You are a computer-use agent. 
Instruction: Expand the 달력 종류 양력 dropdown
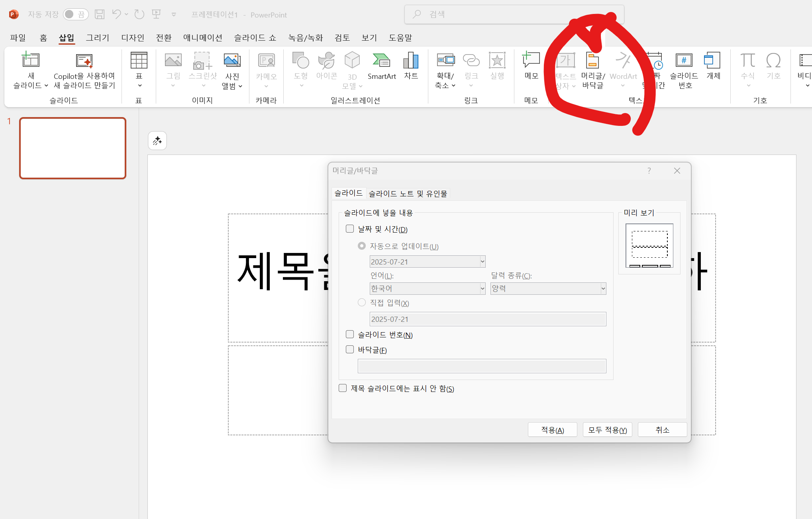[x=548, y=288]
